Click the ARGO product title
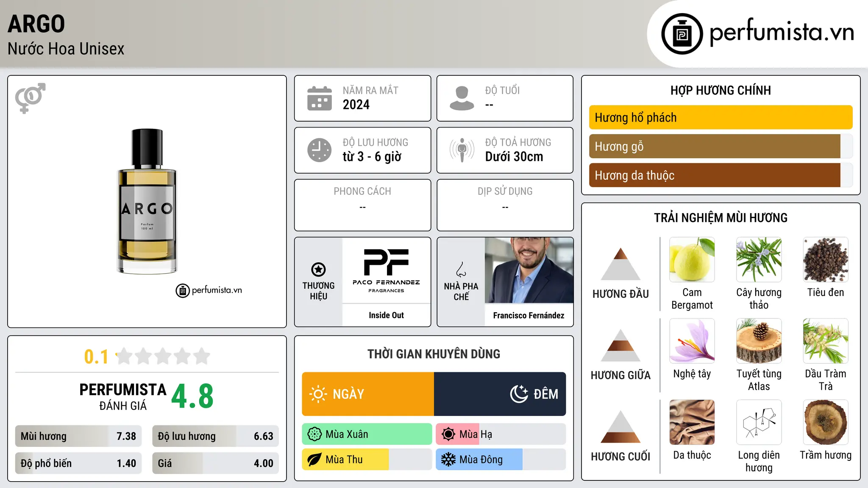Viewport: 868px width, 488px height. click(x=36, y=24)
